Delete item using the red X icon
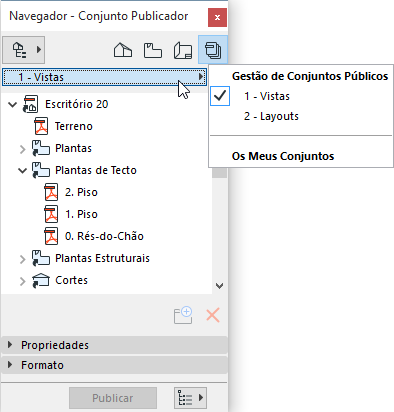Viewport: 394px width, 412px height. point(213,315)
